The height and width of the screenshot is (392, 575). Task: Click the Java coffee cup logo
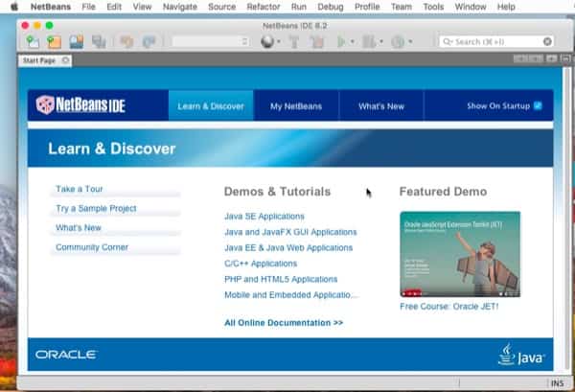click(506, 355)
